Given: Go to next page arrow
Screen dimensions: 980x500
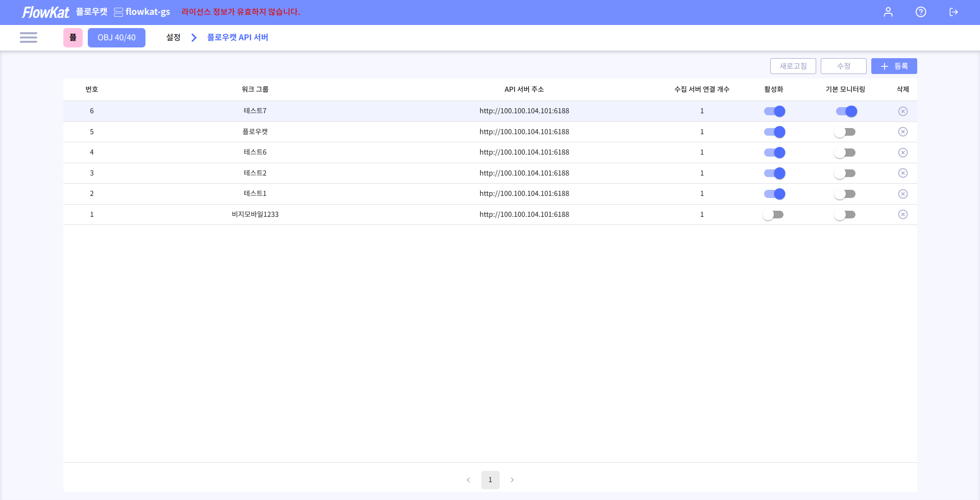Looking at the screenshot, I should [512, 480].
